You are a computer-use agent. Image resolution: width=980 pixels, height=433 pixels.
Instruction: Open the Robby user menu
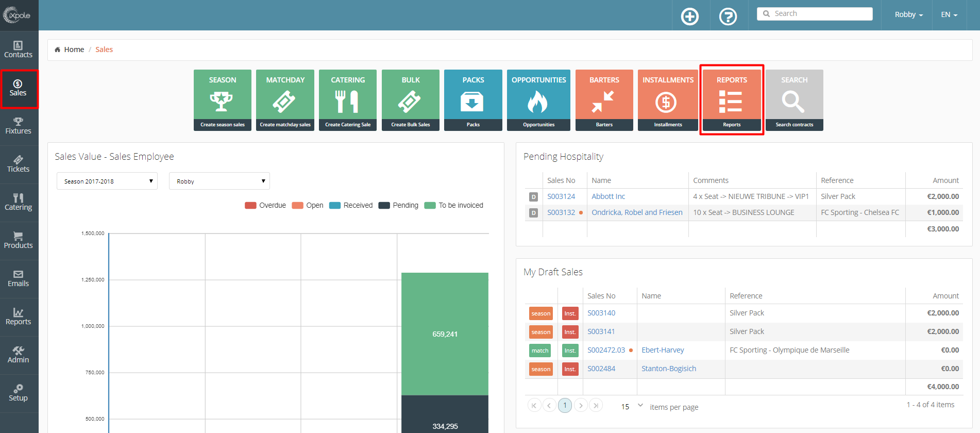pos(909,14)
